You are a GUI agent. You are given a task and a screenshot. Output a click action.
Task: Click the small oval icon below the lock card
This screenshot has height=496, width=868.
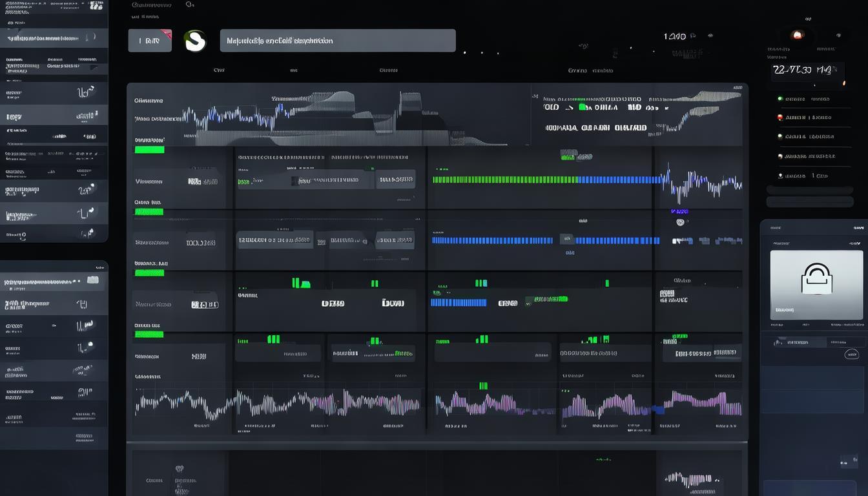[851, 354]
